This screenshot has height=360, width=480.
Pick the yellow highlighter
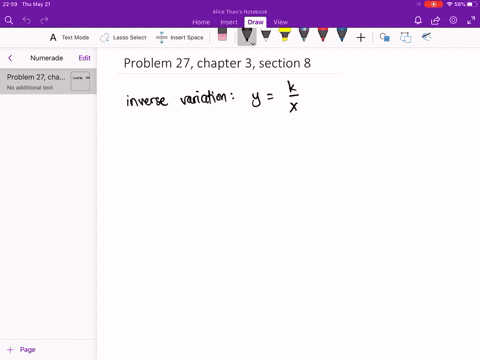point(284,35)
